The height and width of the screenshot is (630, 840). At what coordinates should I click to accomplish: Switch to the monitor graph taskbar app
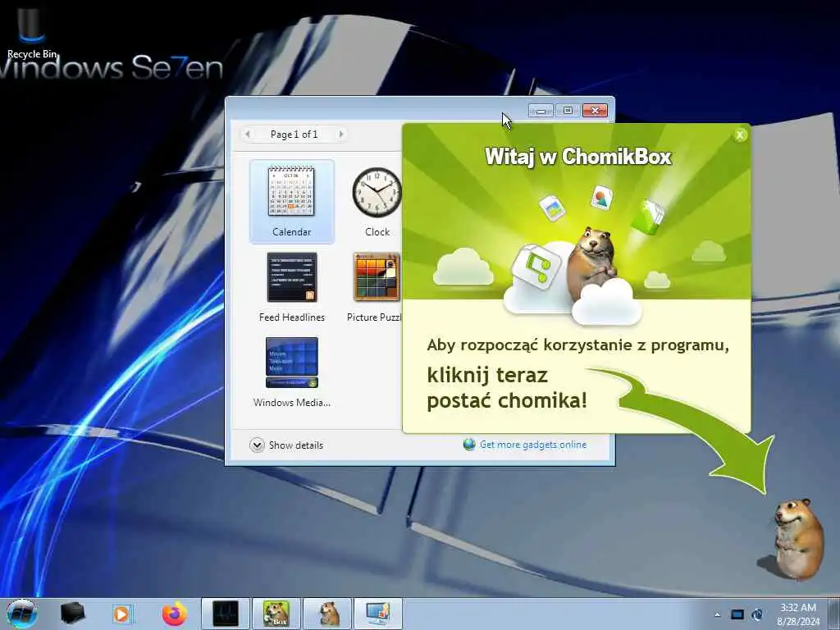click(x=226, y=614)
